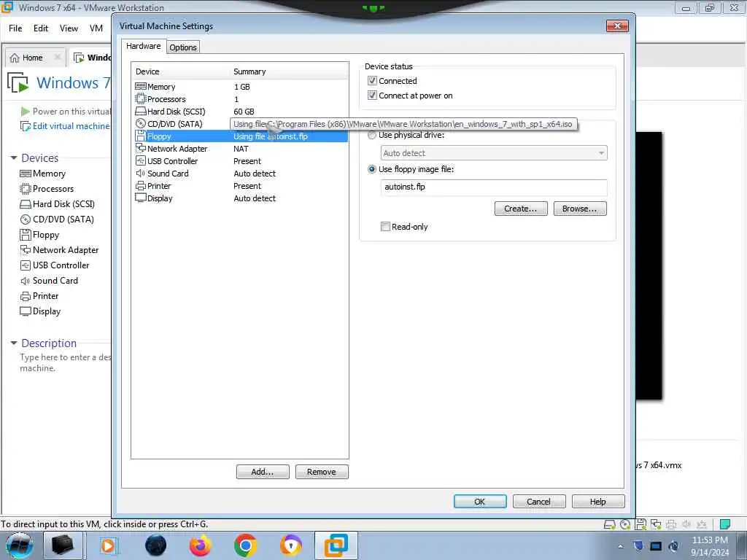
Task: Select USB Controller icon in settings list
Action: coord(141,161)
